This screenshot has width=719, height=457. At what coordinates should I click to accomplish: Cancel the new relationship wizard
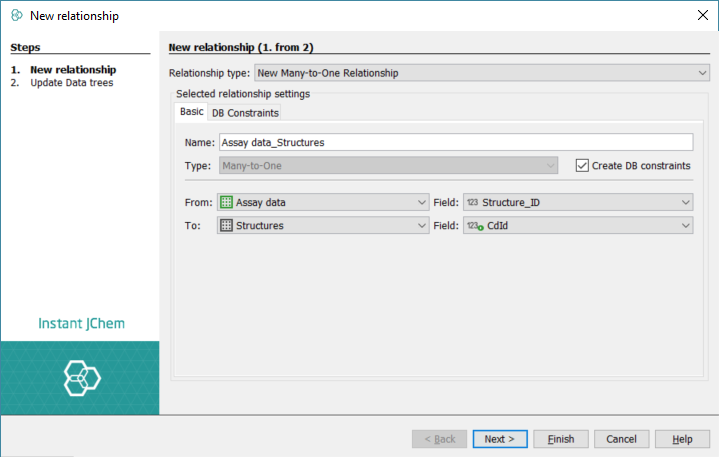(x=621, y=439)
